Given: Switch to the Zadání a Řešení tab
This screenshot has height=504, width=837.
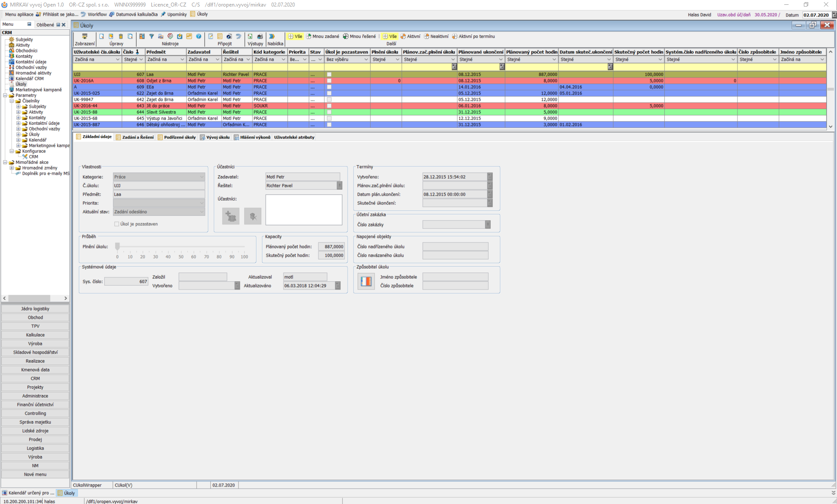Looking at the screenshot, I should tap(135, 137).
